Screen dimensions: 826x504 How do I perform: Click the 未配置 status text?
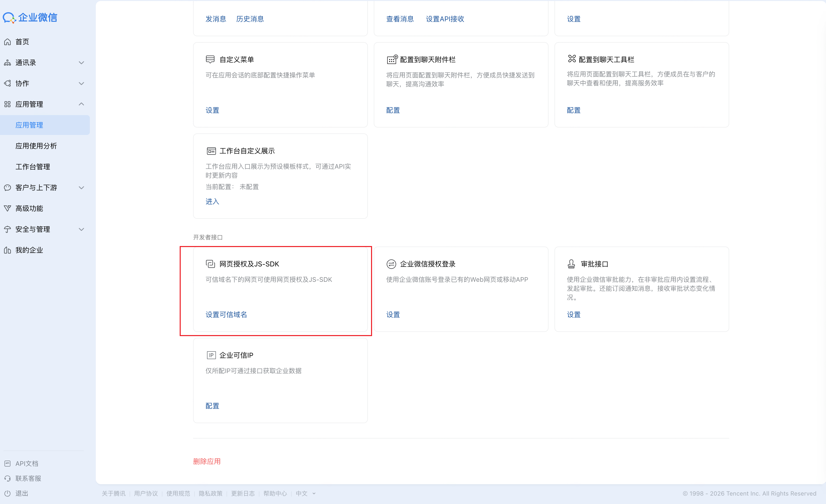(x=249, y=187)
